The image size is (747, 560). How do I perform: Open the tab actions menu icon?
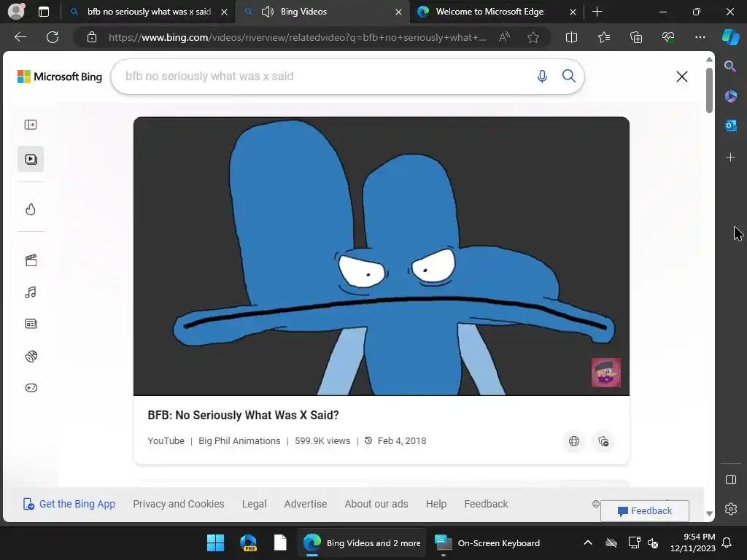[43, 12]
